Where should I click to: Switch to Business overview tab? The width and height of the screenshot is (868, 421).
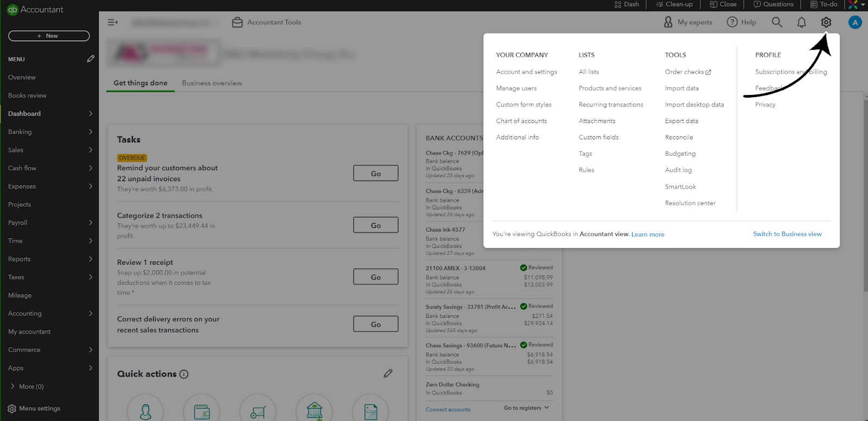(212, 83)
